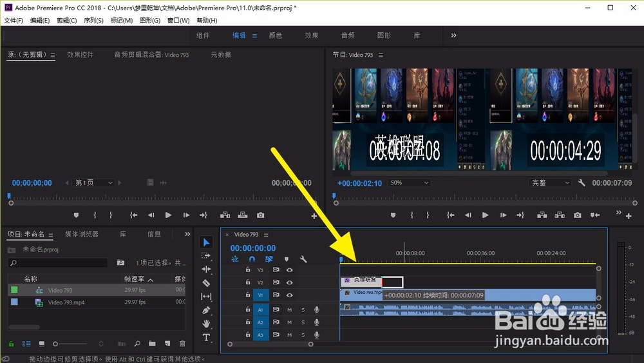644x363 pixels.
Task: Select the Razor tool
Action: tap(206, 283)
